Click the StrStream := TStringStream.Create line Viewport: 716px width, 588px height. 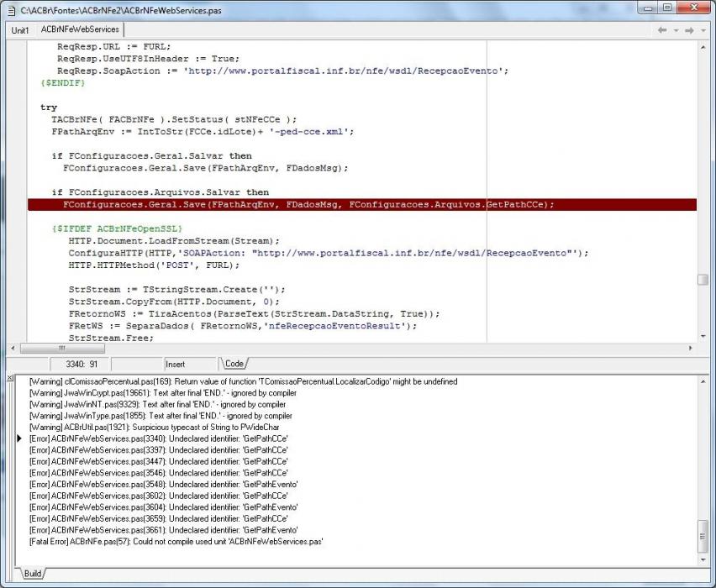176,290
